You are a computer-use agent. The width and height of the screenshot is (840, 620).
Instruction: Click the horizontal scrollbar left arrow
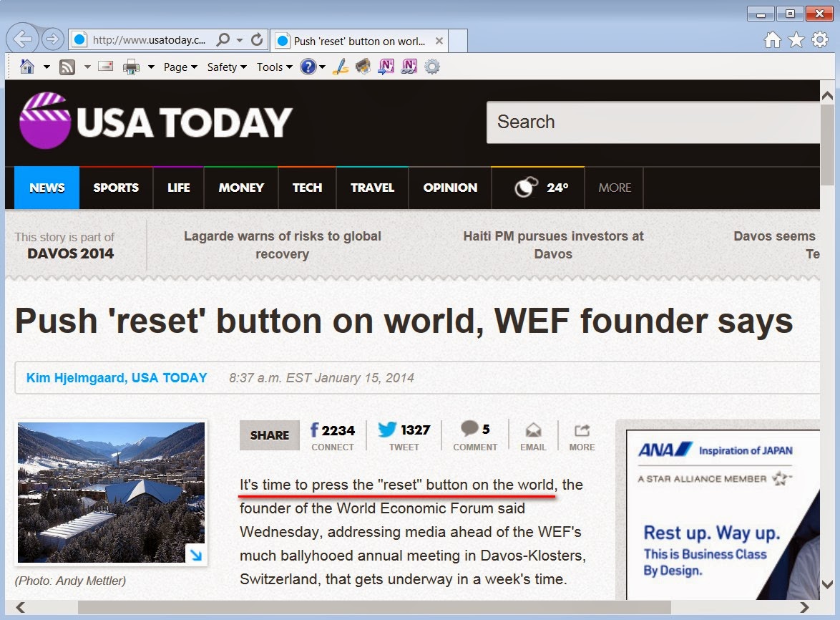click(20, 607)
